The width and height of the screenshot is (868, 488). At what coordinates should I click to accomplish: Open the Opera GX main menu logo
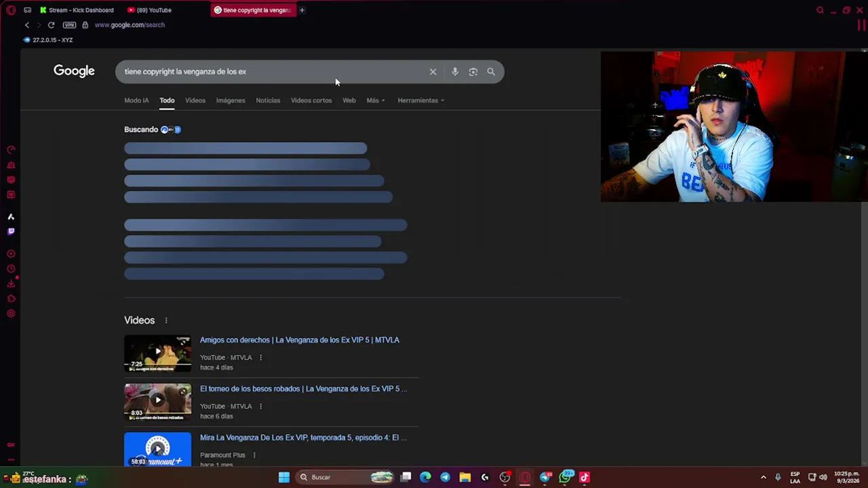tap(11, 10)
